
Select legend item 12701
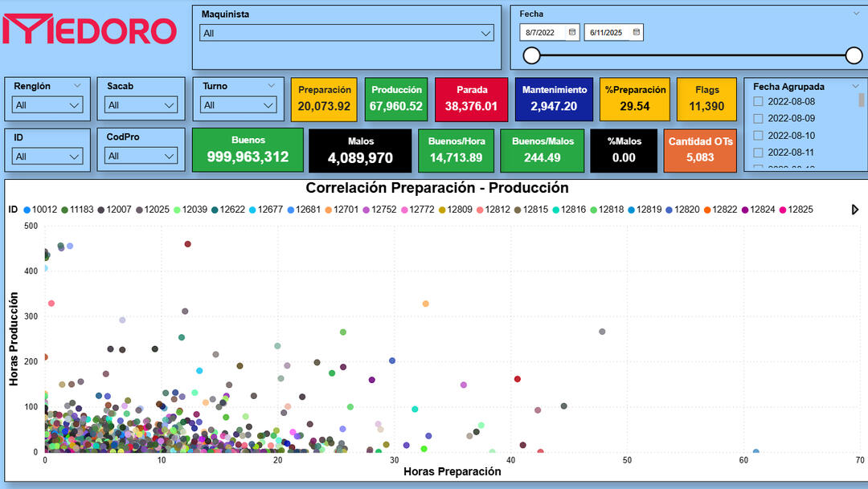(340, 210)
